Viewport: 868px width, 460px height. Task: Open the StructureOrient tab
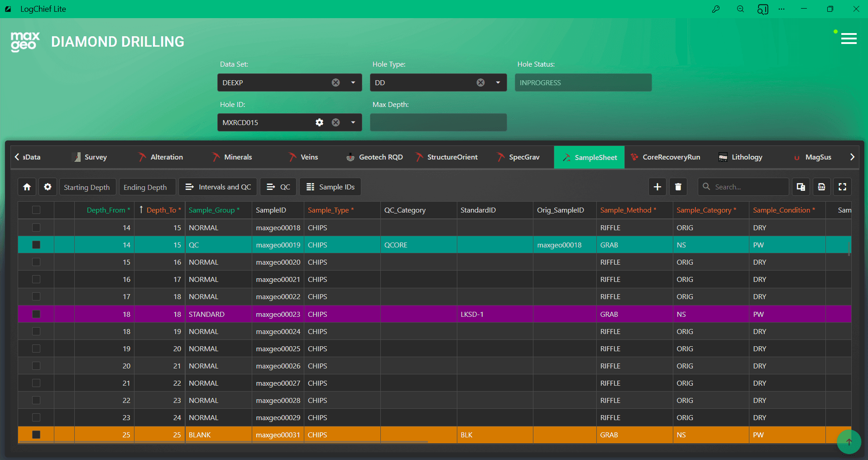[446, 157]
